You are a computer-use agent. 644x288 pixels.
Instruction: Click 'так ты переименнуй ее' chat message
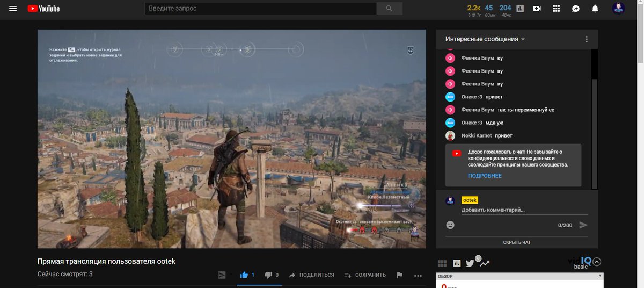(526, 110)
